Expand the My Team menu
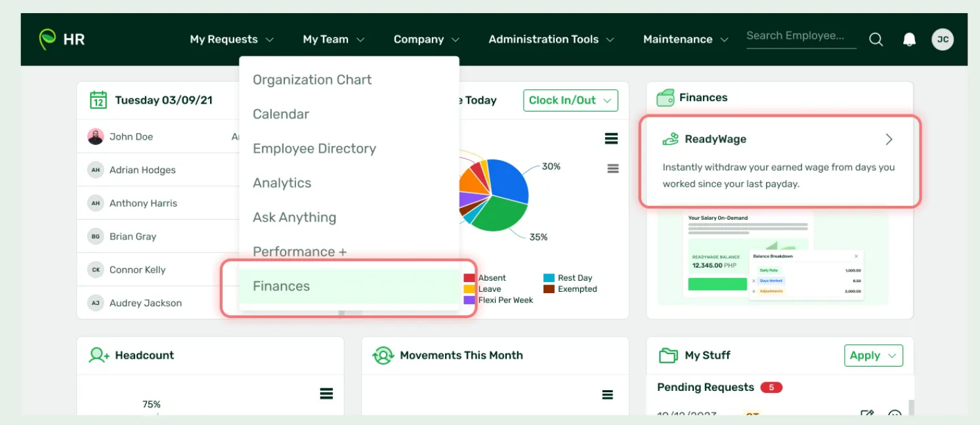The width and height of the screenshot is (980, 425). 333,39
